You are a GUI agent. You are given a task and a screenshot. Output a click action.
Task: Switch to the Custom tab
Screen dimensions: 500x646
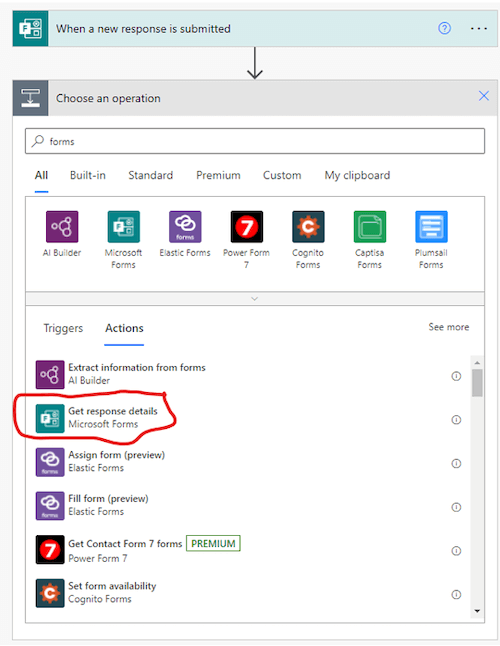click(282, 176)
